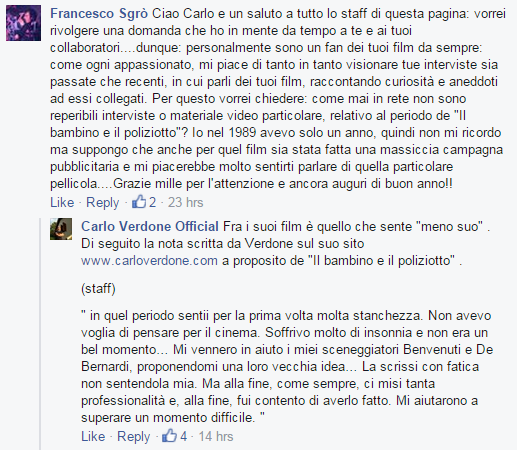Click the '(staff)' text in the reply

point(98,289)
